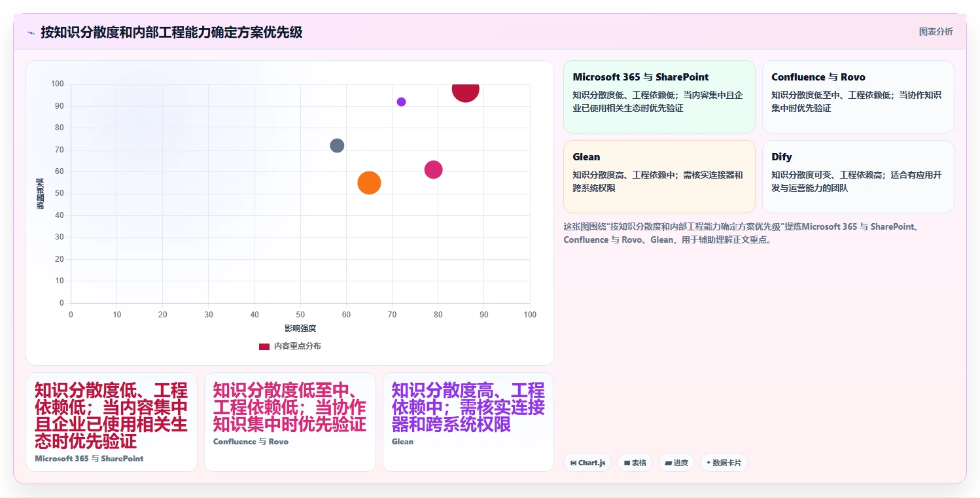Open the Glean card with orange background
This screenshot has height=498, width=980.
coord(659,177)
